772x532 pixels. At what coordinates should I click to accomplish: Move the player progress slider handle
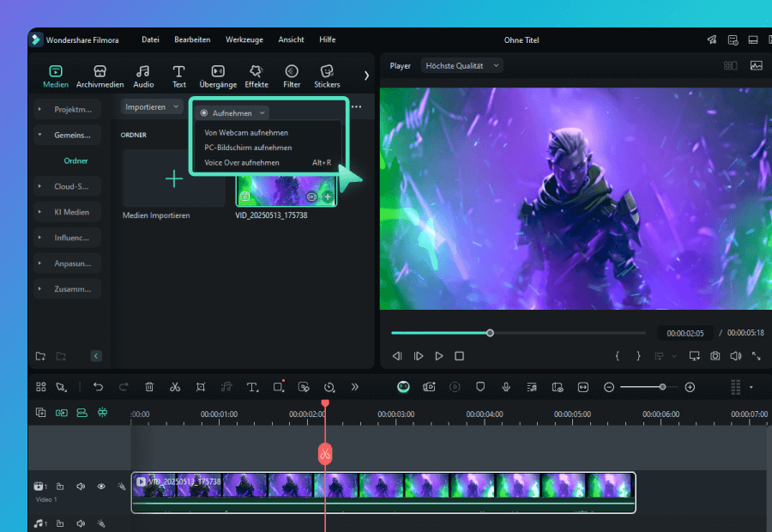[x=490, y=333]
